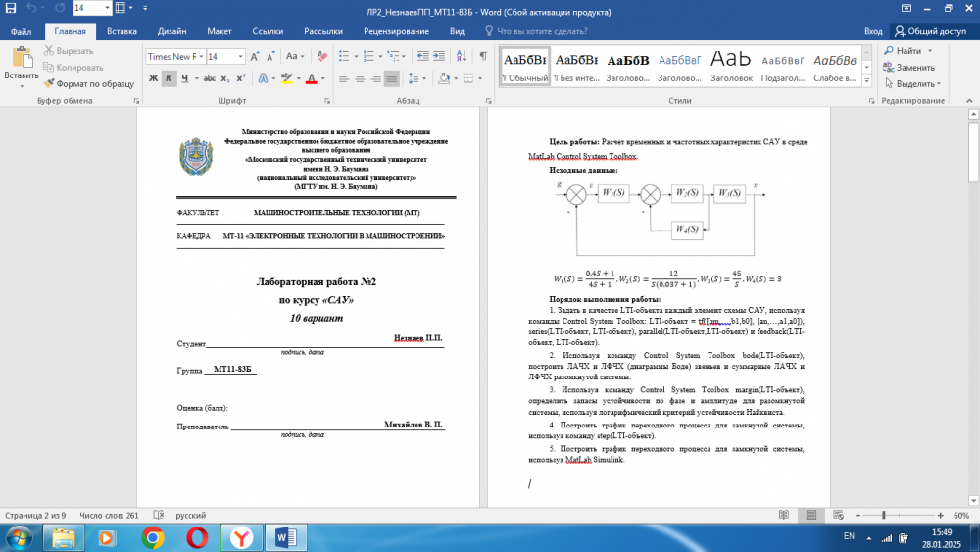Select the Заголовок style in the gallery
This screenshot has height=552, width=980.
tap(731, 67)
